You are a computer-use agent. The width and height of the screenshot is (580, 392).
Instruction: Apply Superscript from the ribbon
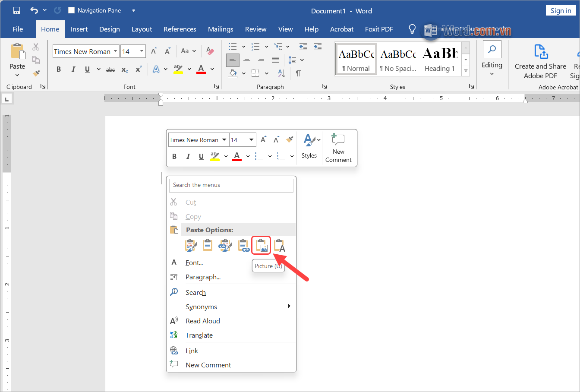click(x=139, y=69)
